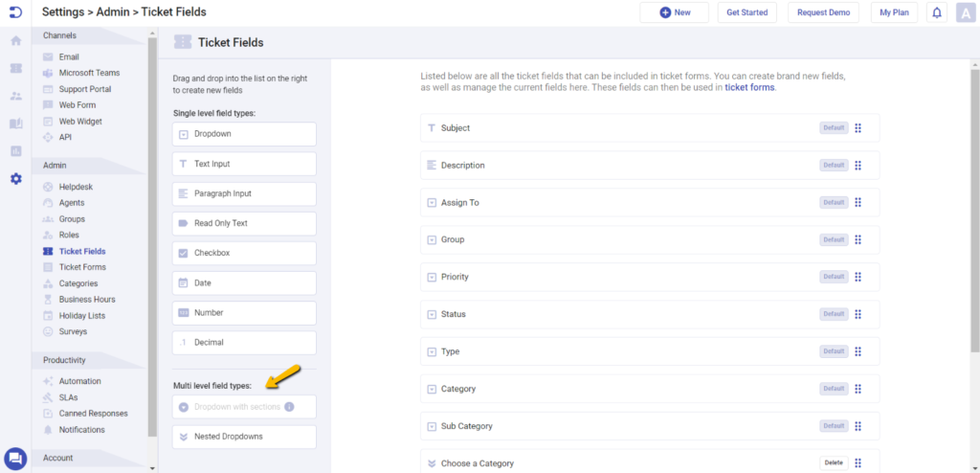Click the drag handle for Subject field

(858, 128)
